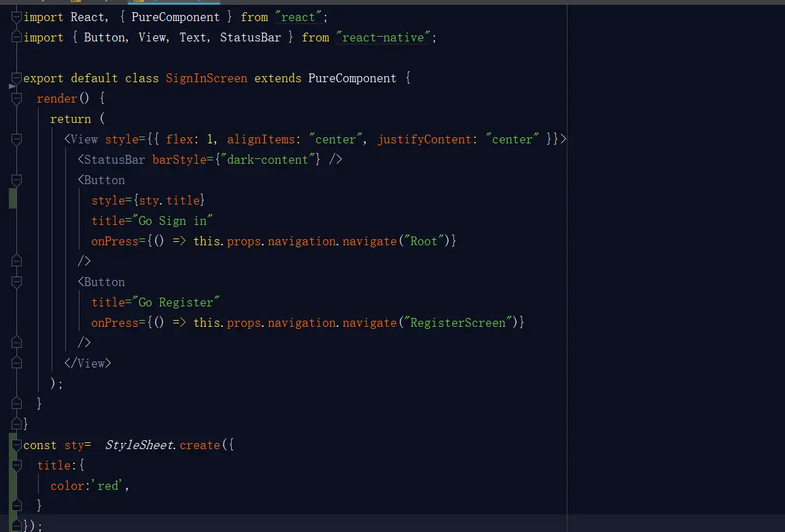785x532 pixels.
Task: Fold the render() method block
Action: click(16, 99)
